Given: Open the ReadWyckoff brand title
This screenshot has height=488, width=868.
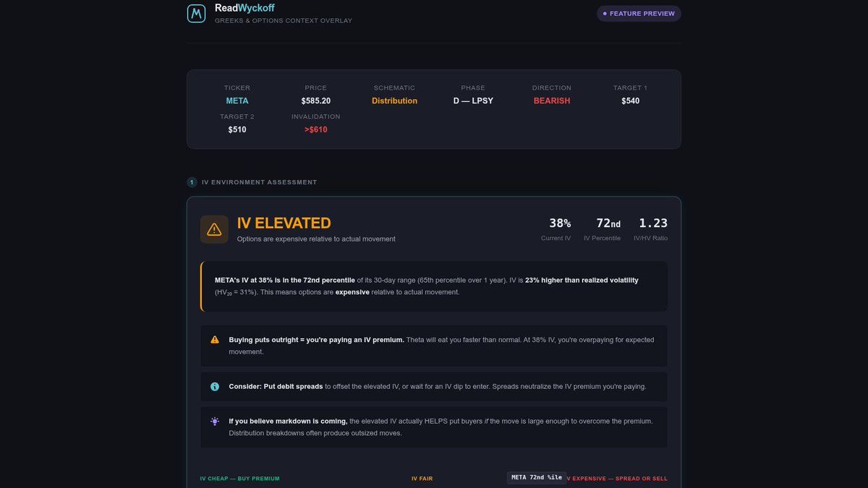Looking at the screenshot, I should click(244, 8).
